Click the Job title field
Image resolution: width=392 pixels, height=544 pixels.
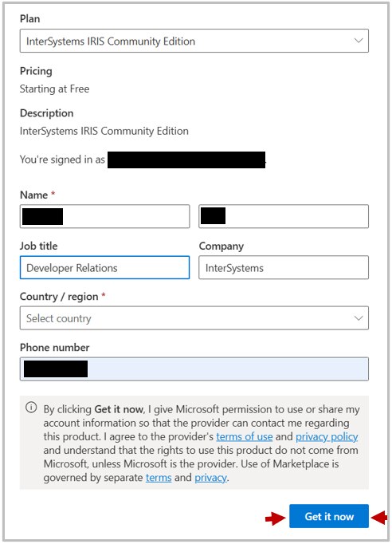click(x=104, y=267)
